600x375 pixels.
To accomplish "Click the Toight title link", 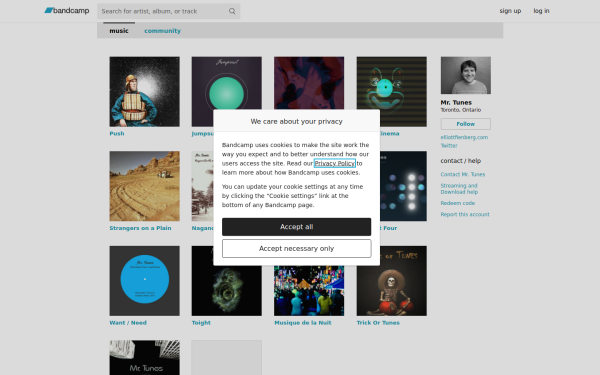I will (x=201, y=323).
